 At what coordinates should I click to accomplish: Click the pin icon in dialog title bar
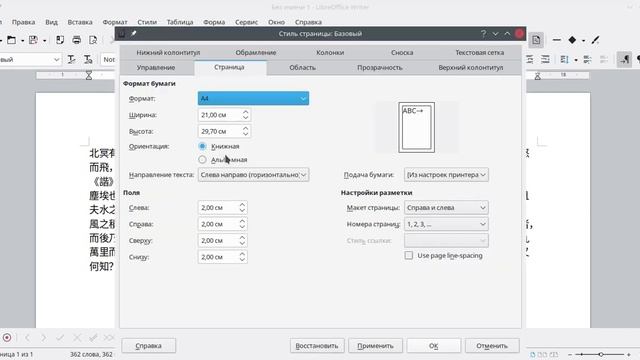pyautogui.click(x=133, y=33)
